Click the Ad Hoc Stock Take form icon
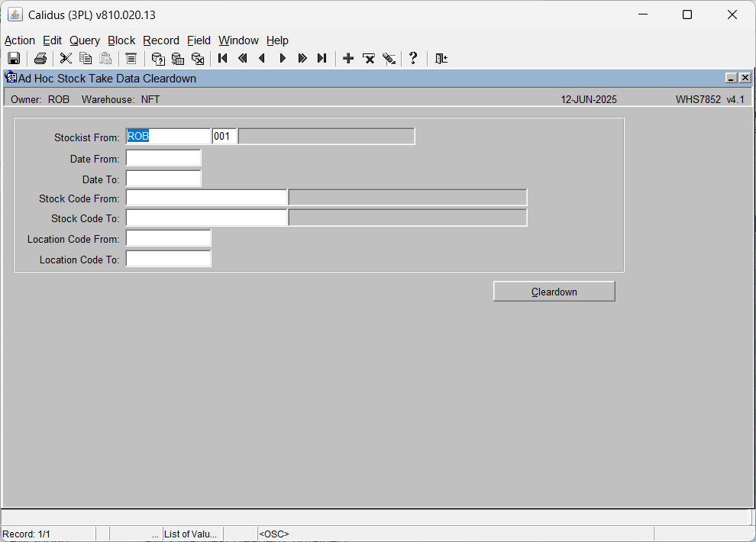The image size is (756, 542). point(11,77)
